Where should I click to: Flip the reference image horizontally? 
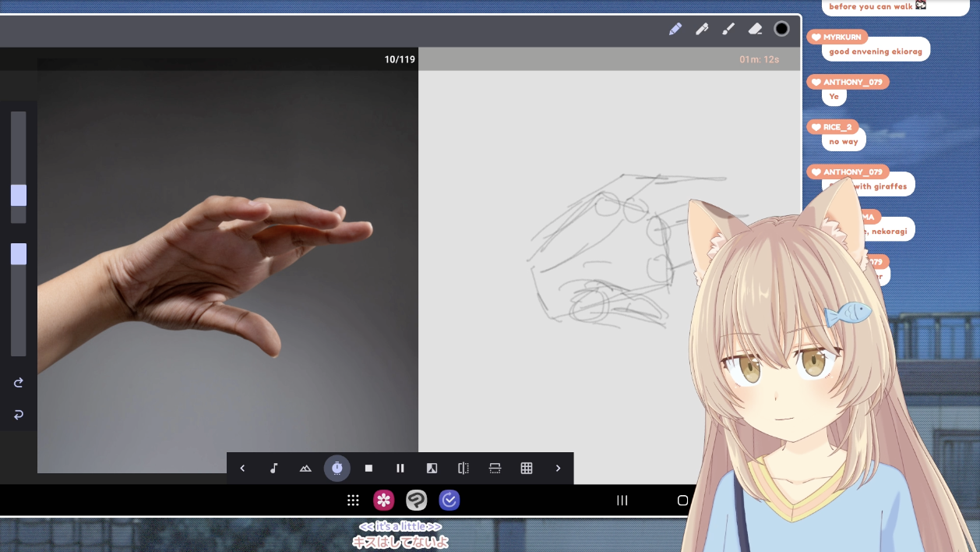coord(464,469)
